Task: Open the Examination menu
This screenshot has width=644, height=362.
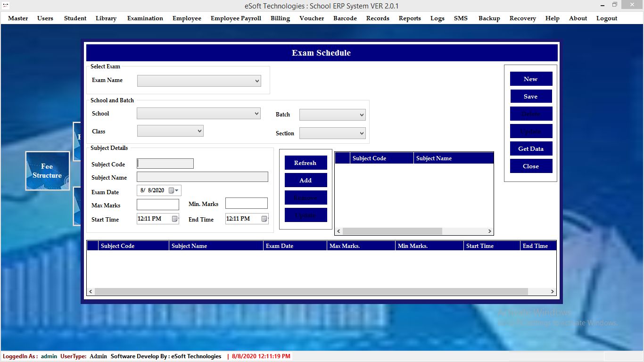Action: click(x=145, y=18)
